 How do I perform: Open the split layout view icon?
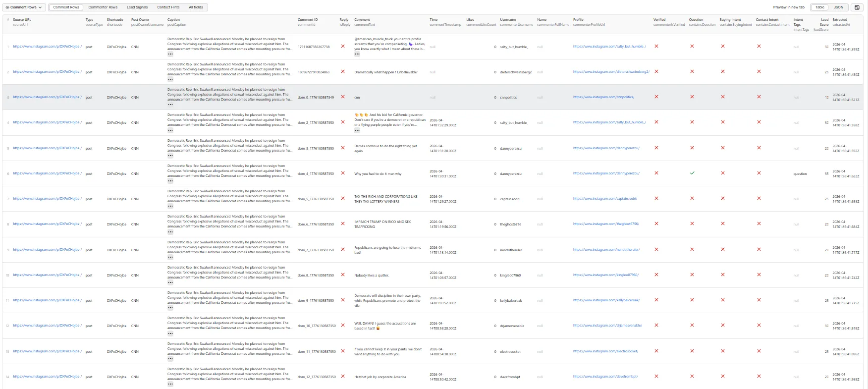(857, 7)
